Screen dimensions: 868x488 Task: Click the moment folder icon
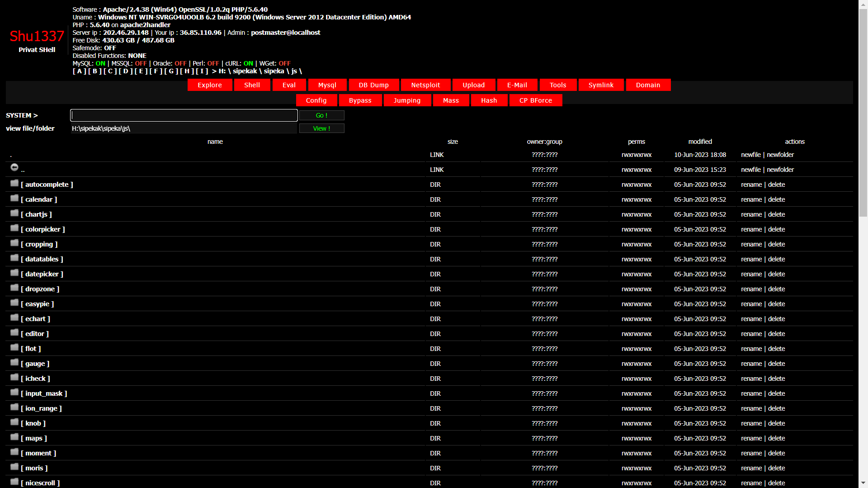pyautogui.click(x=14, y=452)
